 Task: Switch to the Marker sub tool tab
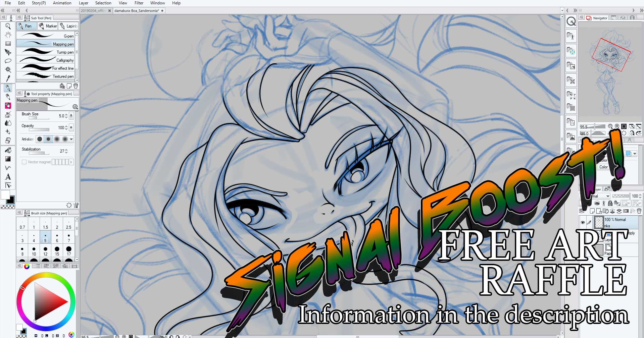(48, 26)
